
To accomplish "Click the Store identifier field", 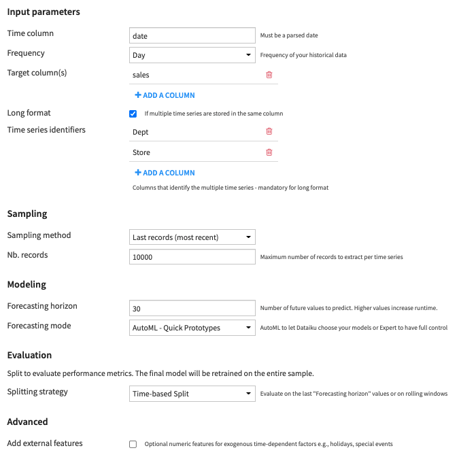I will coord(194,152).
